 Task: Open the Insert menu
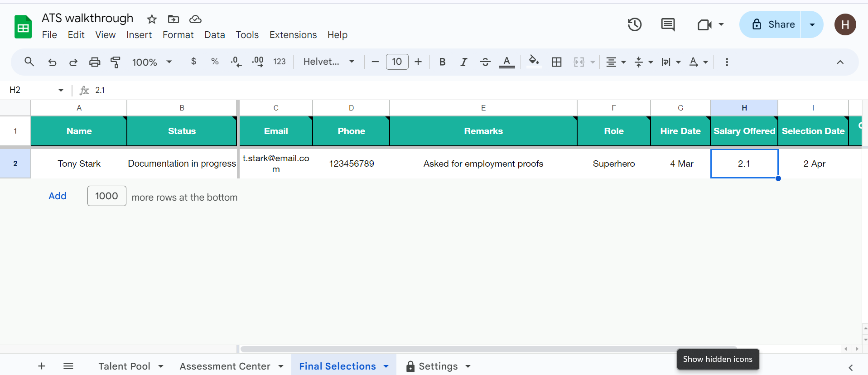[139, 35]
